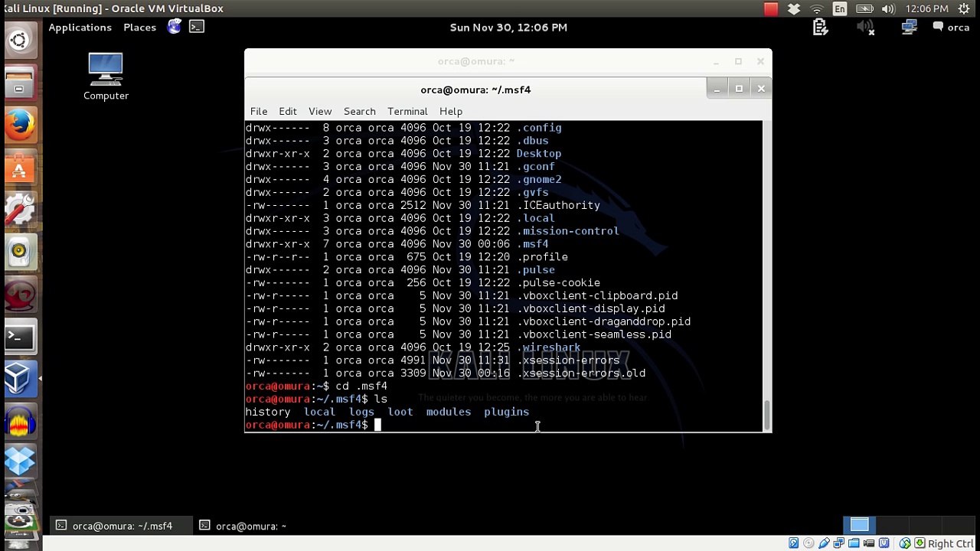Open the Terminal menu in menubar
The image size is (980, 551).
[x=407, y=112]
